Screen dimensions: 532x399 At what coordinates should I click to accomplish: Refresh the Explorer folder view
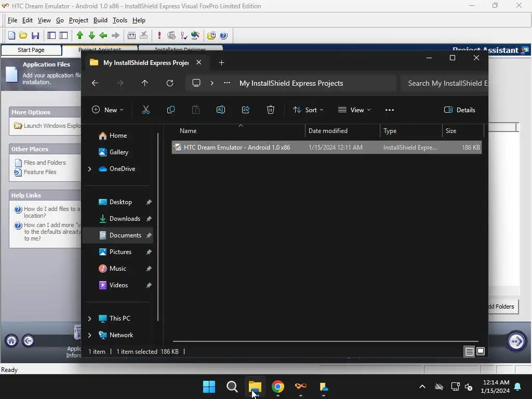coord(170,83)
